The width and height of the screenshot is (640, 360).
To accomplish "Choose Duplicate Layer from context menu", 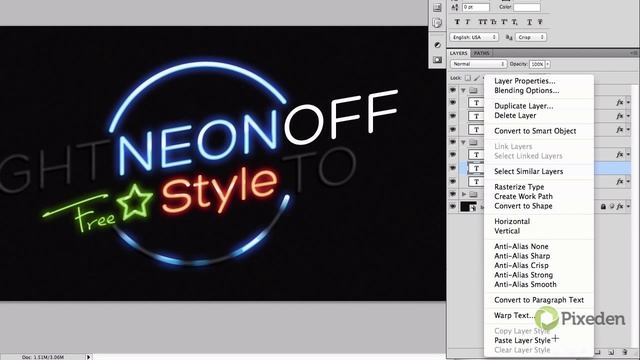I will (x=524, y=106).
